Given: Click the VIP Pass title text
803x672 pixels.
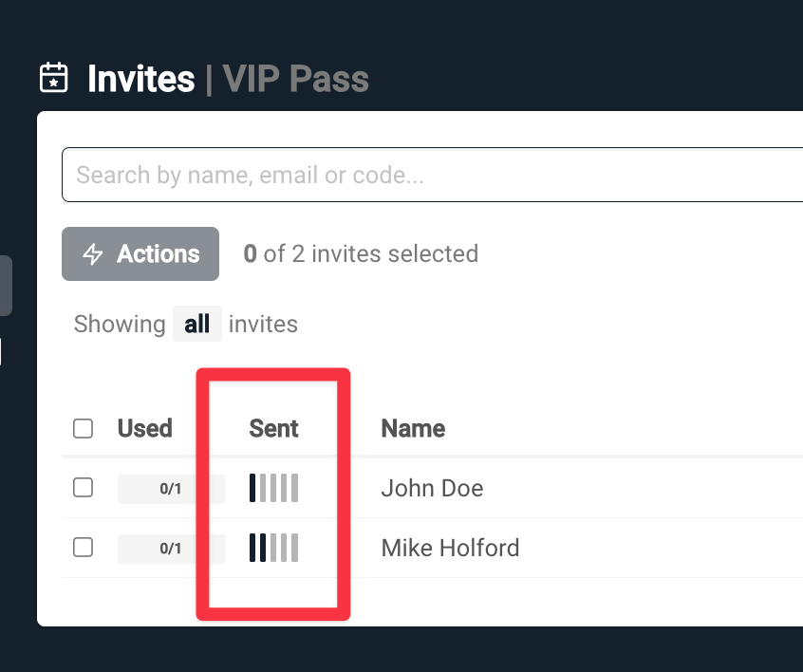Looking at the screenshot, I should click(x=295, y=79).
